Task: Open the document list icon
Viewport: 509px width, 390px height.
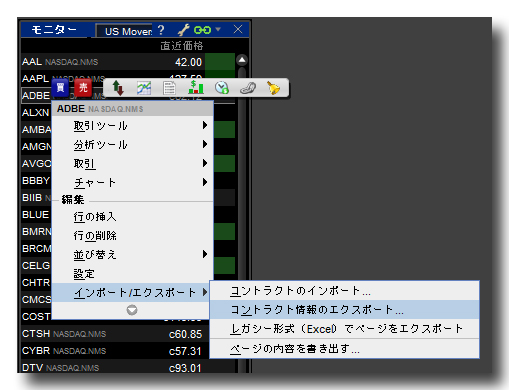Action: tap(169, 88)
